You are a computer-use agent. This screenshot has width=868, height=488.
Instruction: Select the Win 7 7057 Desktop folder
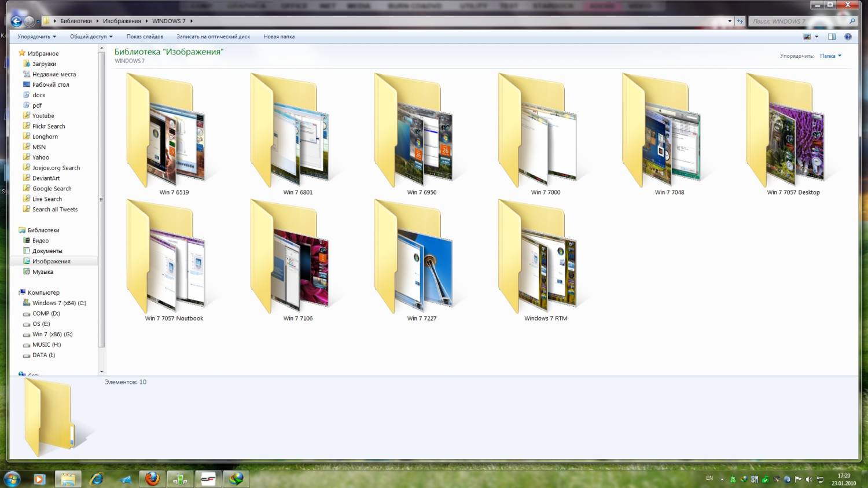pos(793,134)
